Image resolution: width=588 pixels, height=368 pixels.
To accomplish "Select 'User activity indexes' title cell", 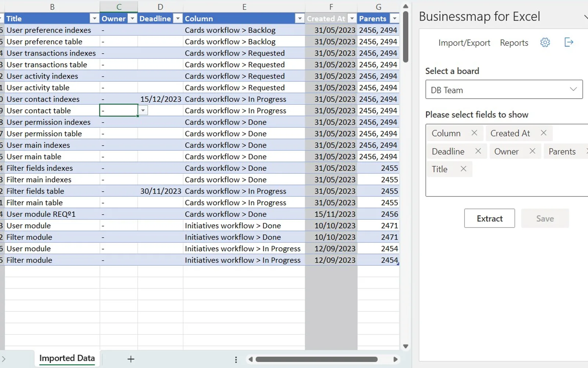I will pos(52,76).
